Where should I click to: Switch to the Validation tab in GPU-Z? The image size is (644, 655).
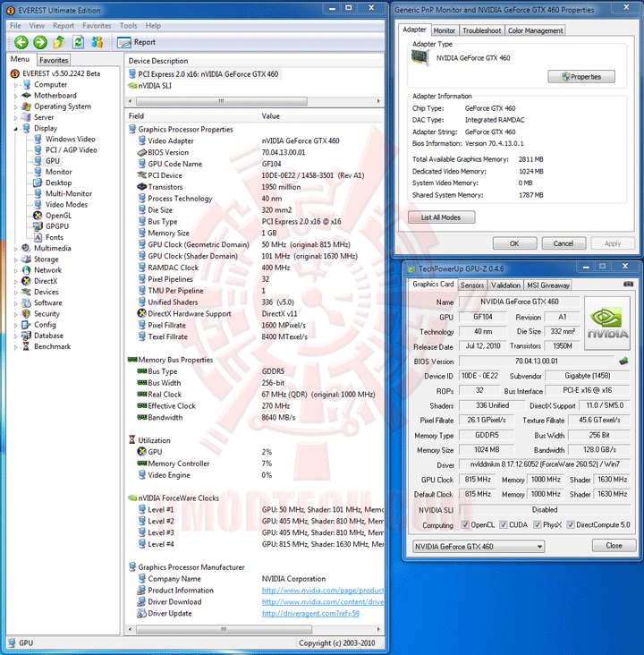click(505, 285)
